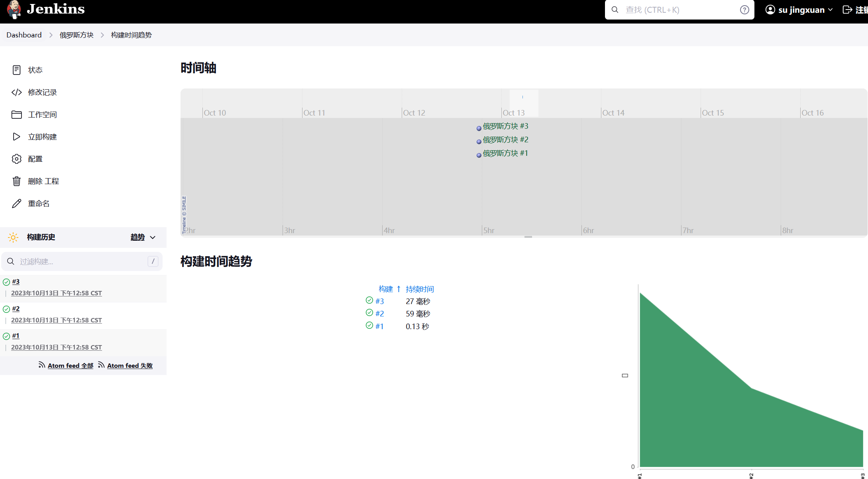
Task: Click the green build duration trend chart
Action: pyautogui.click(x=752, y=380)
